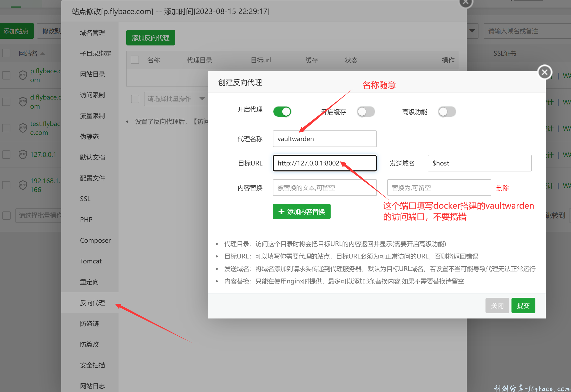Click WAF shield icon beside d.flybace.com
The image size is (571, 392).
(x=23, y=101)
